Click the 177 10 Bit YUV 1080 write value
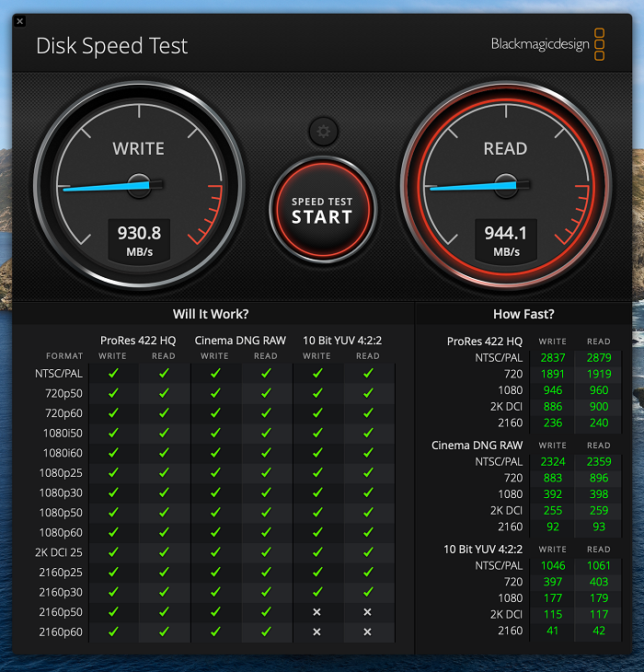644x672 pixels. click(553, 598)
